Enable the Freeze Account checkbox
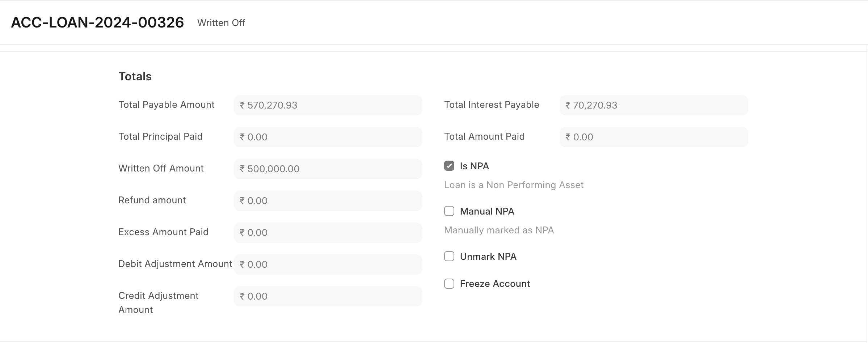The image size is (868, 343). point(449,284)
